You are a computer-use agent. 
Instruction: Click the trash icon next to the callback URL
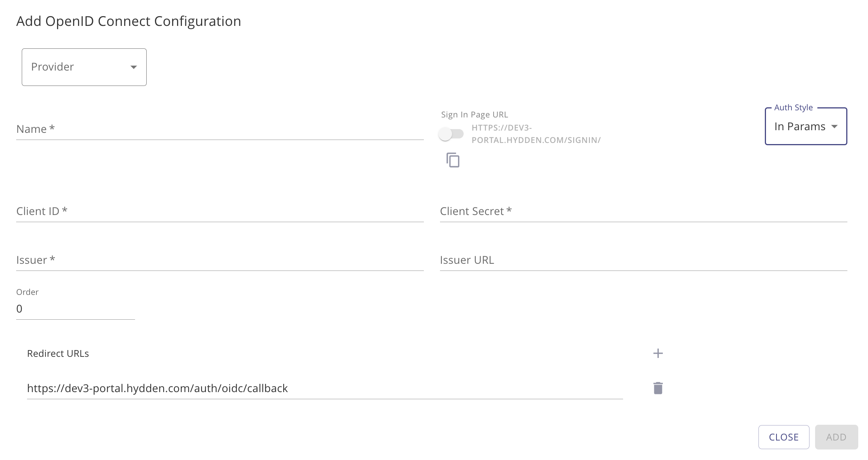coord(658,388)
